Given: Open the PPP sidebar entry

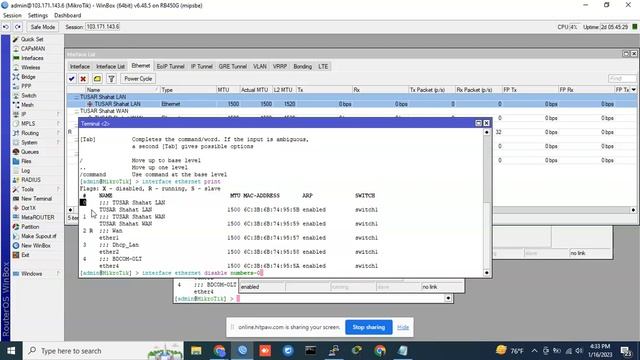Looking at the screenshot, I should click(26, 86).
